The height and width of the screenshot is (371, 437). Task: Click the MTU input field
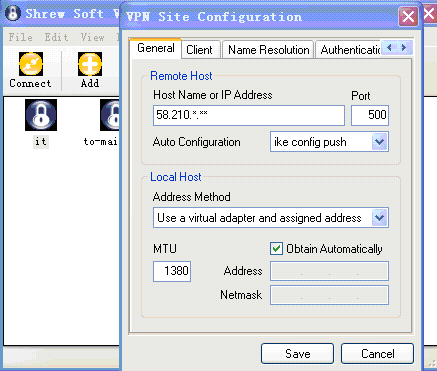(x=172, y=271)
